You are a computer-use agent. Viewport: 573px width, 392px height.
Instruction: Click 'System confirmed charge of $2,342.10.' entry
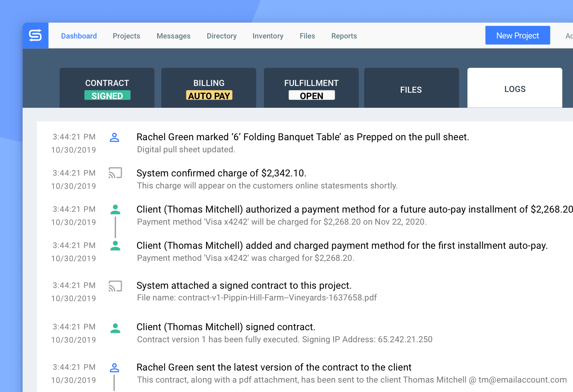point(221,173)
